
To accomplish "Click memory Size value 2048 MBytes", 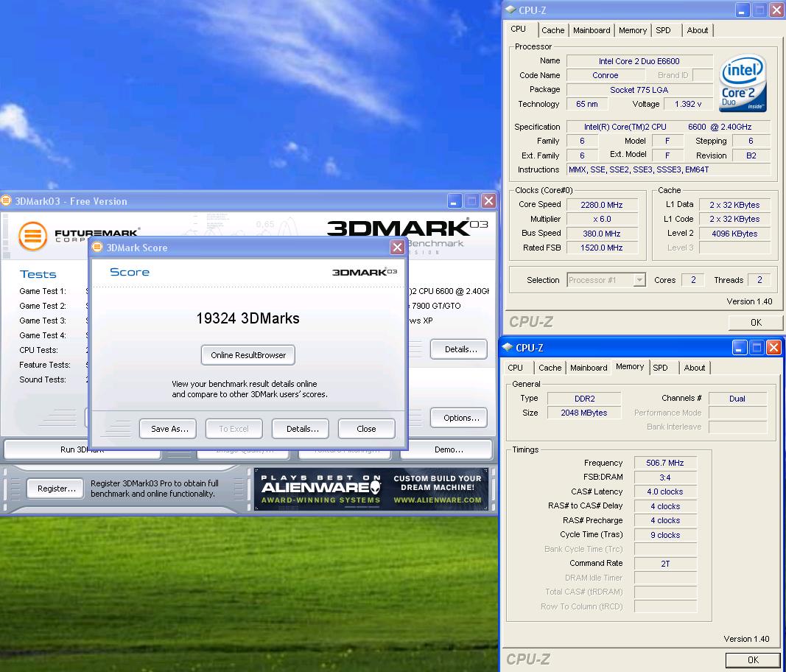I will tap(584, 413).
